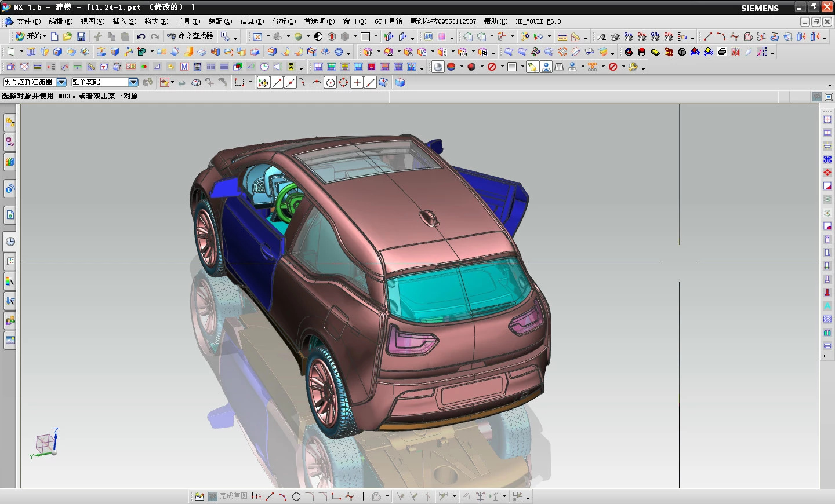This screenshot has width=835, height=504.
Task: Open the Command Finder (命令查找器)
Action: (190, 36)
